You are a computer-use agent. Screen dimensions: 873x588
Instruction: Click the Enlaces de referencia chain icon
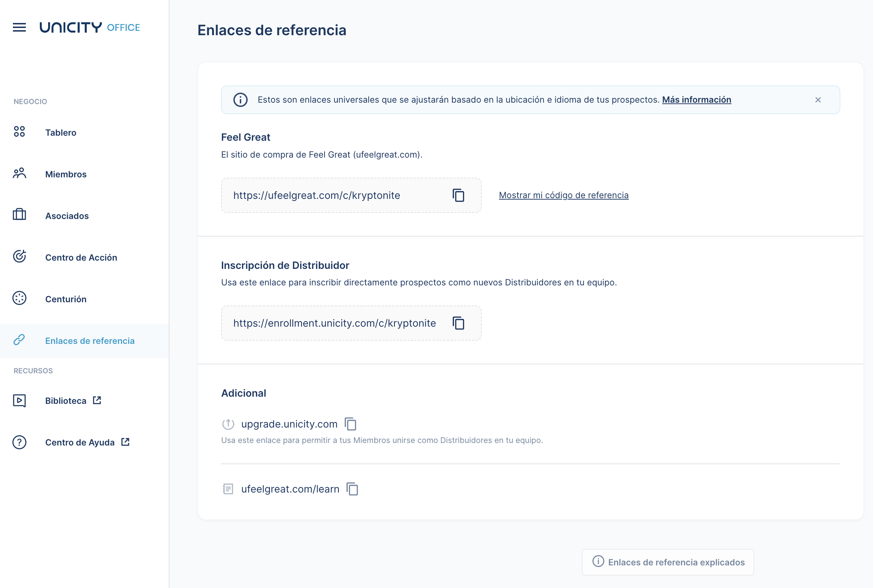click(19, 340)
